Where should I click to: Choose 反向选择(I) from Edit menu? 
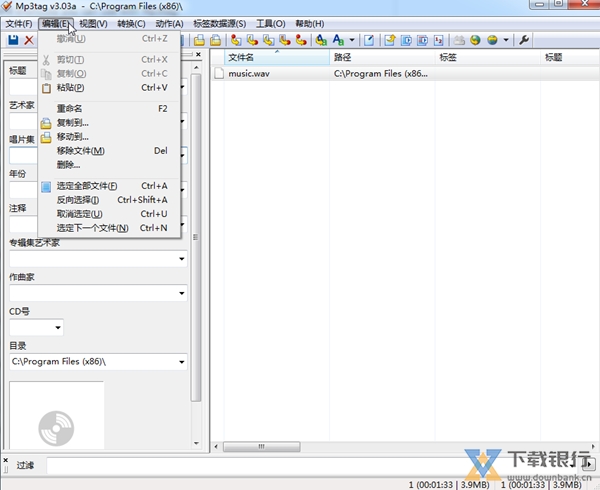(109, 200)
